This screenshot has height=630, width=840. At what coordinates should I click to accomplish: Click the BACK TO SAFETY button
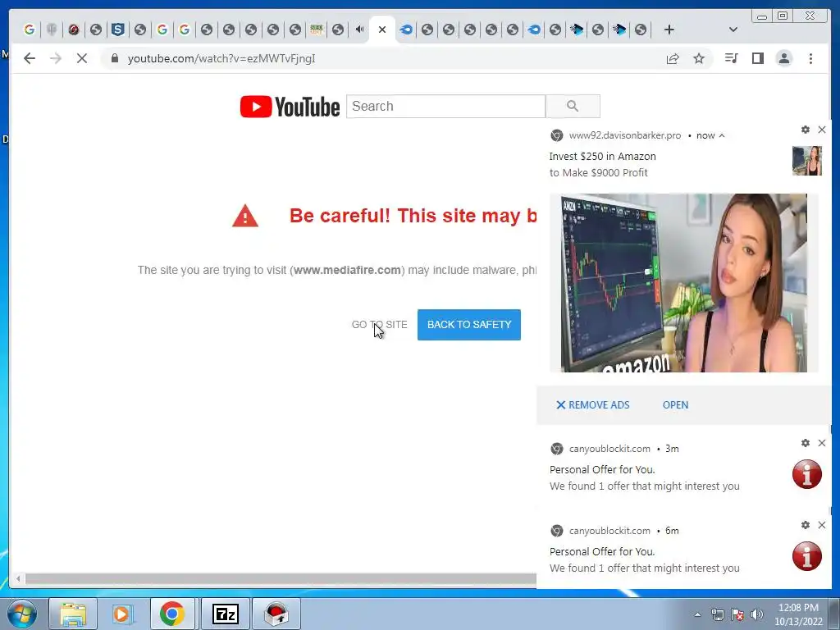pyautogui.click(x=468, y=325)
